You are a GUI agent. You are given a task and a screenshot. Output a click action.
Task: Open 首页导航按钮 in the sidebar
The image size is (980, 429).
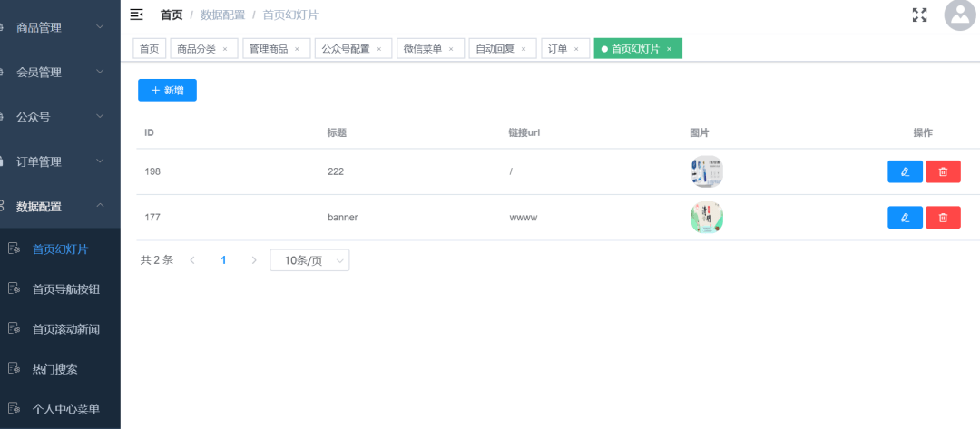(65, 289)
